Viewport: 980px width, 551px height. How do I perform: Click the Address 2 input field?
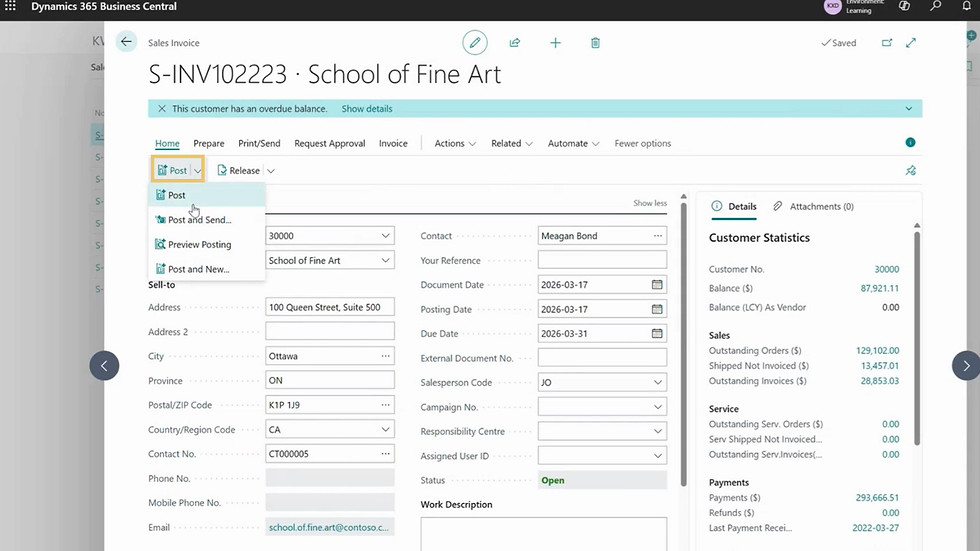click(329, 331)
